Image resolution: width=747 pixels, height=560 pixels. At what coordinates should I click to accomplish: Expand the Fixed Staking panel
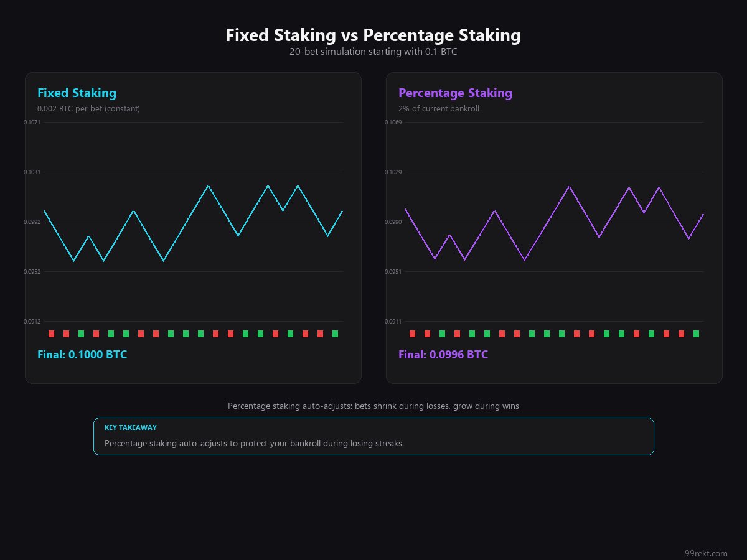pyautogui.click(x=193, y=228)
